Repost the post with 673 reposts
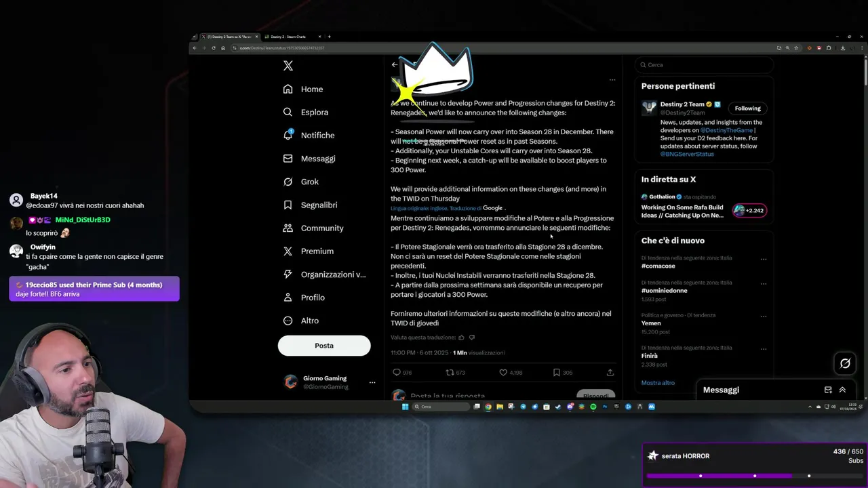 (x=455, y=372)
